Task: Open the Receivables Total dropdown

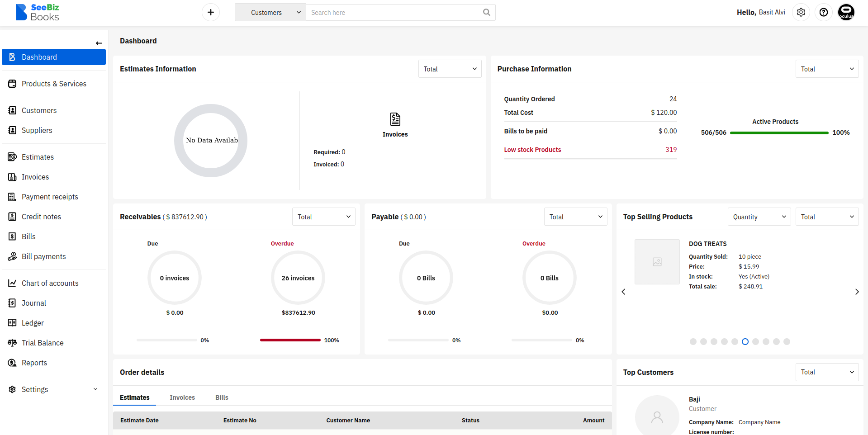Action: [x=323, y=217]
